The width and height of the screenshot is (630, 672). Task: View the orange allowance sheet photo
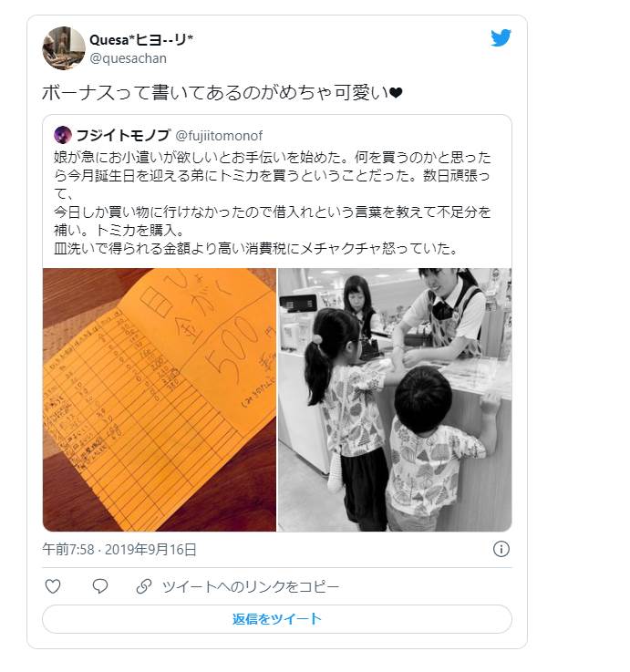[x=160, y=400]
